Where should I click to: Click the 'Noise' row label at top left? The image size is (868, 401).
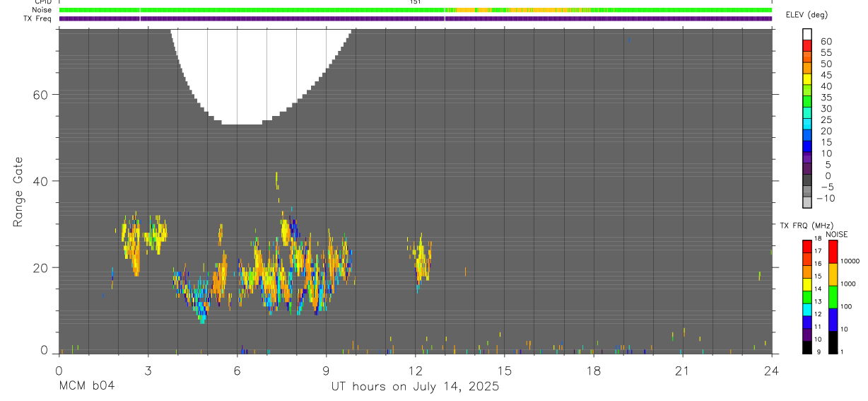pos(42,11)
